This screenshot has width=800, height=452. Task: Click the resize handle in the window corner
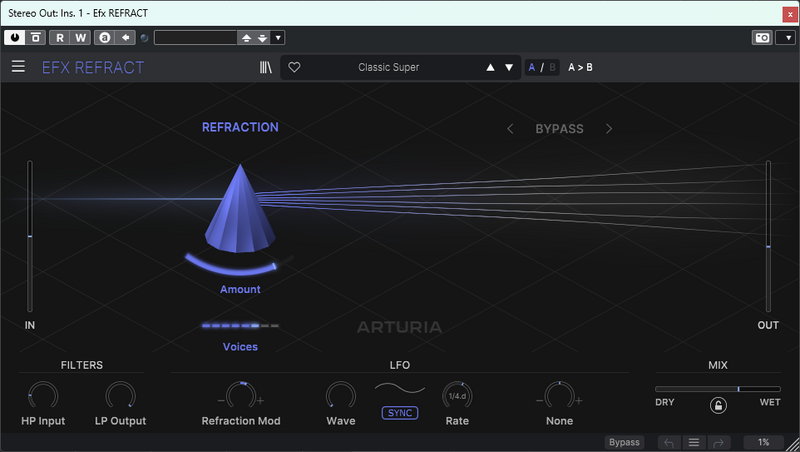tap(792, 444)
